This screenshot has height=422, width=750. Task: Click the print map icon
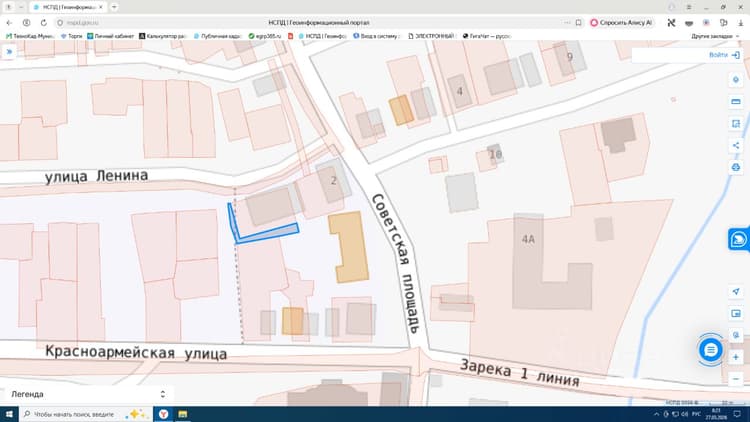pyautogui.click(x=736, y=167)
